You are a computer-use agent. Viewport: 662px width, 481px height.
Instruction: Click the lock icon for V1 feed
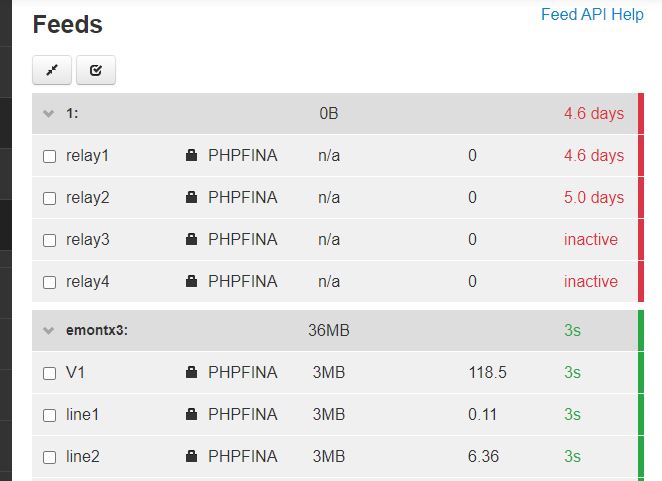pos(191,372)
